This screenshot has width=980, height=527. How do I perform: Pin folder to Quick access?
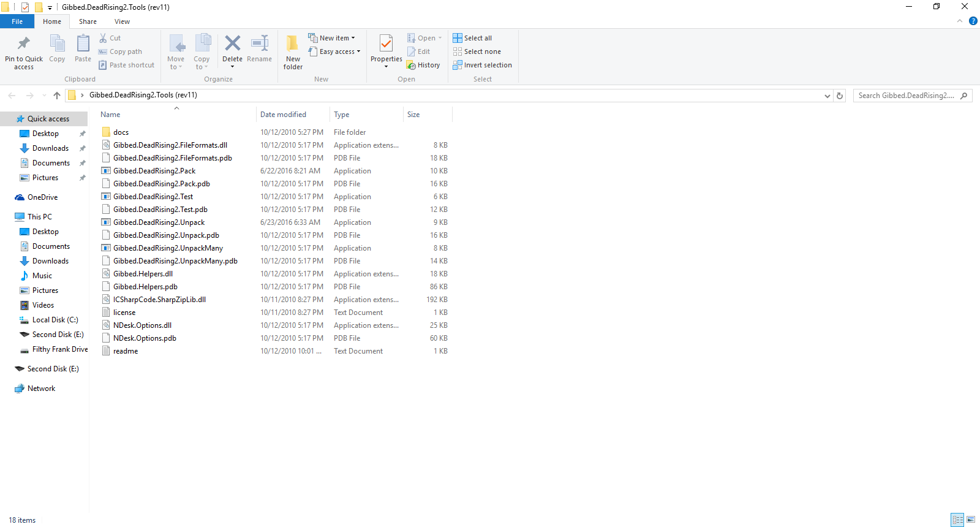(24, 52)
